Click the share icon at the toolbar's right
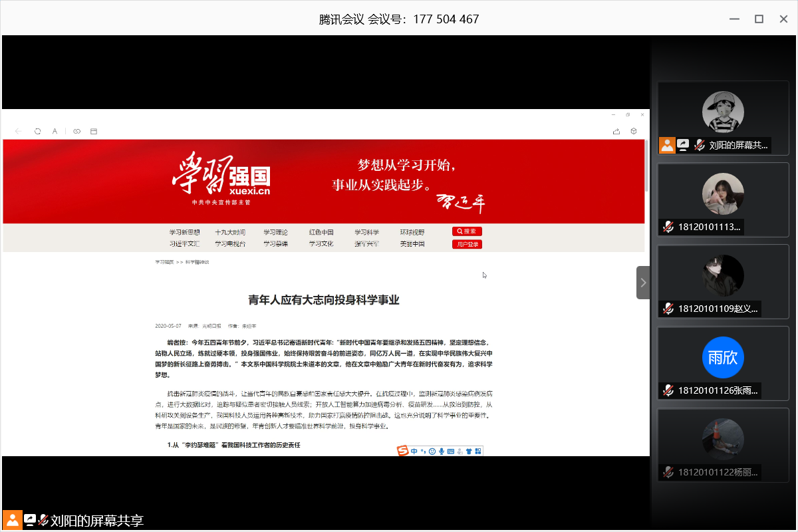 [x=616, y=132]
